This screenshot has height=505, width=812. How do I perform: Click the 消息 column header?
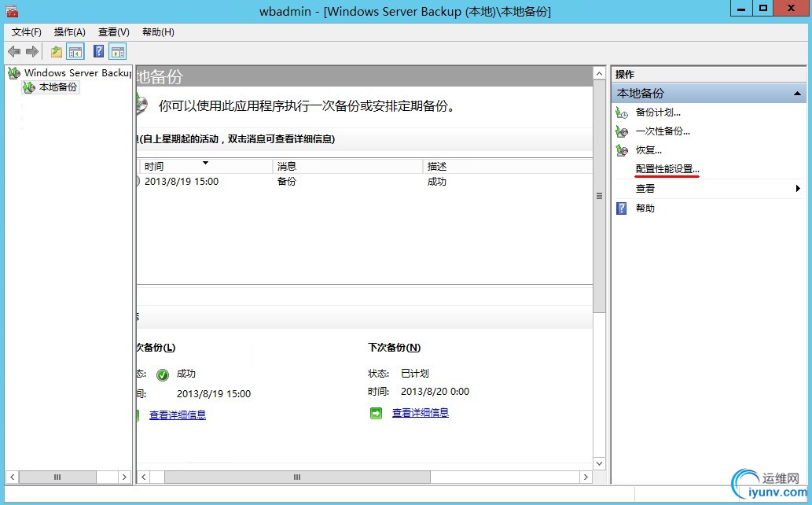pos(347,167)
